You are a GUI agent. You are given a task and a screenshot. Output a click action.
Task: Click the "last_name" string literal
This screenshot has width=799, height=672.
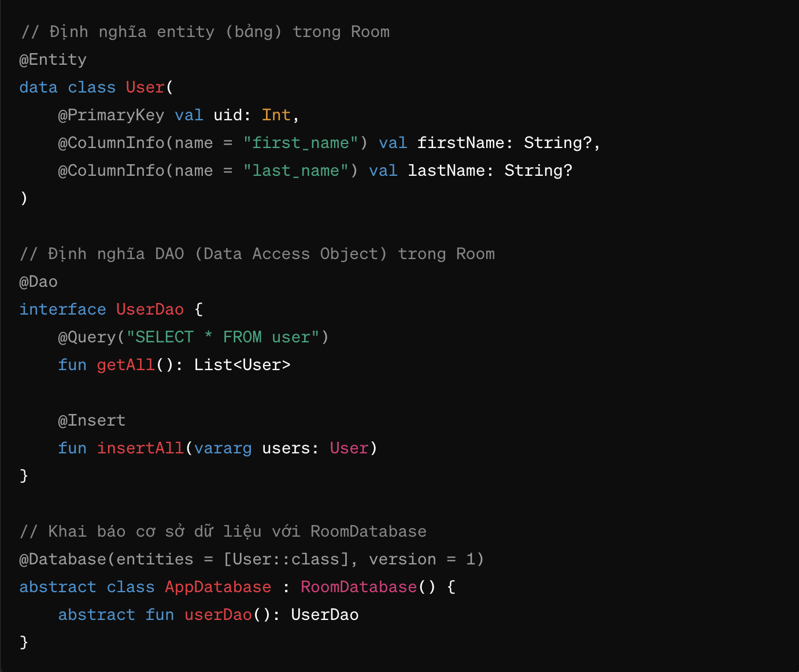[x=295, y=171]
